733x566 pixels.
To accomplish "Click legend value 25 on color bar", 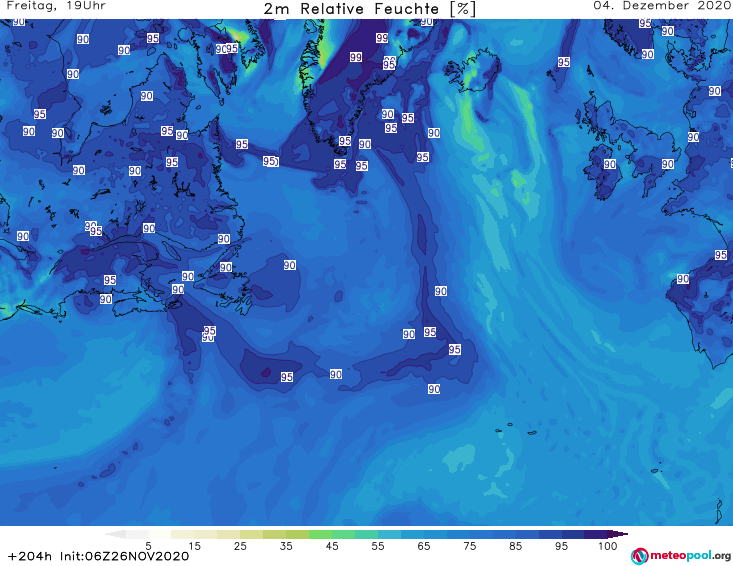I will (x=240, y=546).
